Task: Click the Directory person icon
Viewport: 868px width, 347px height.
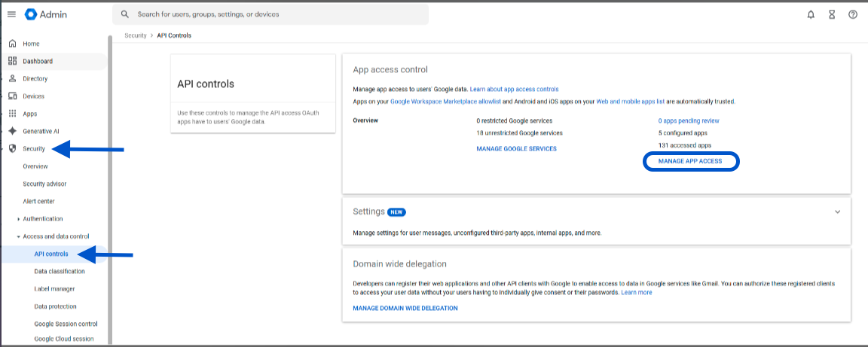Action: pyautogui.click(x=12, y=78)
